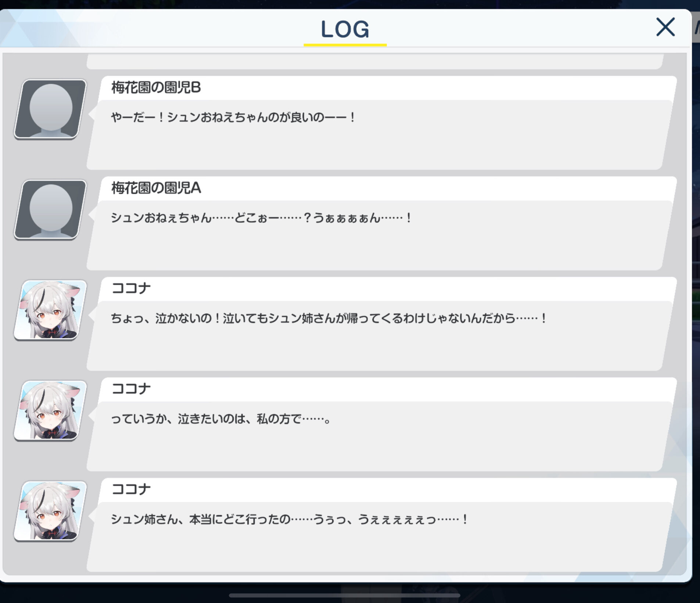Select the line ちょっ、泣かないの！

pyautogui.click(x=329, y=318)
